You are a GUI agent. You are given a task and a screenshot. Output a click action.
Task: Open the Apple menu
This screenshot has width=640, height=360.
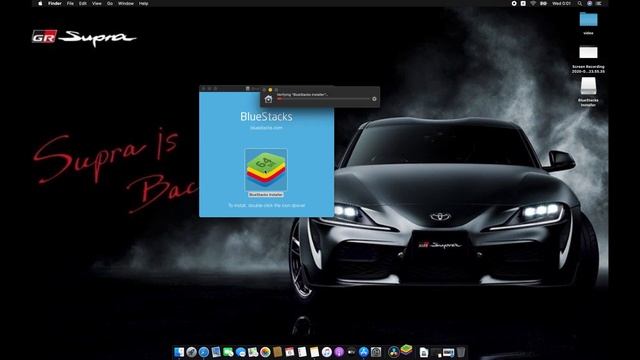(x=40, y=3)
